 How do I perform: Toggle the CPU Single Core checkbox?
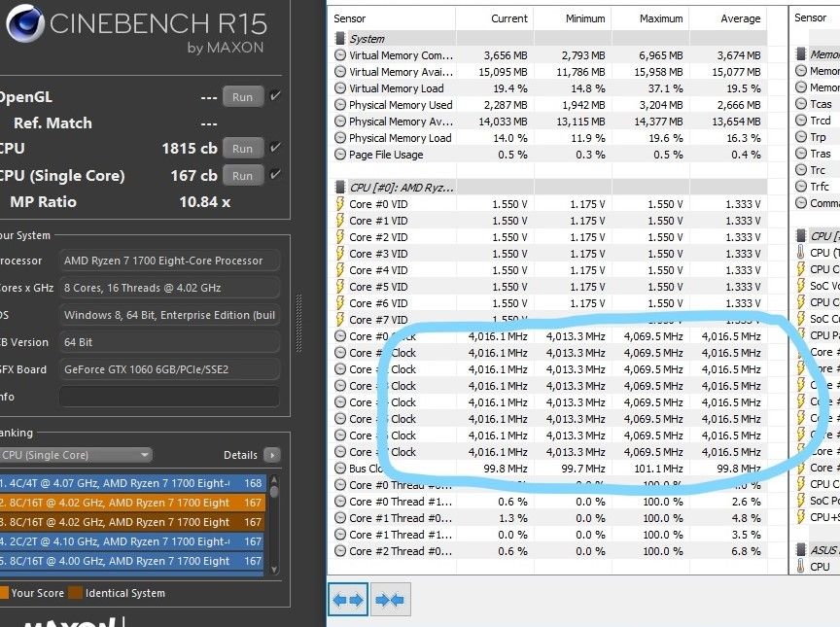click(x=275, y=174)
